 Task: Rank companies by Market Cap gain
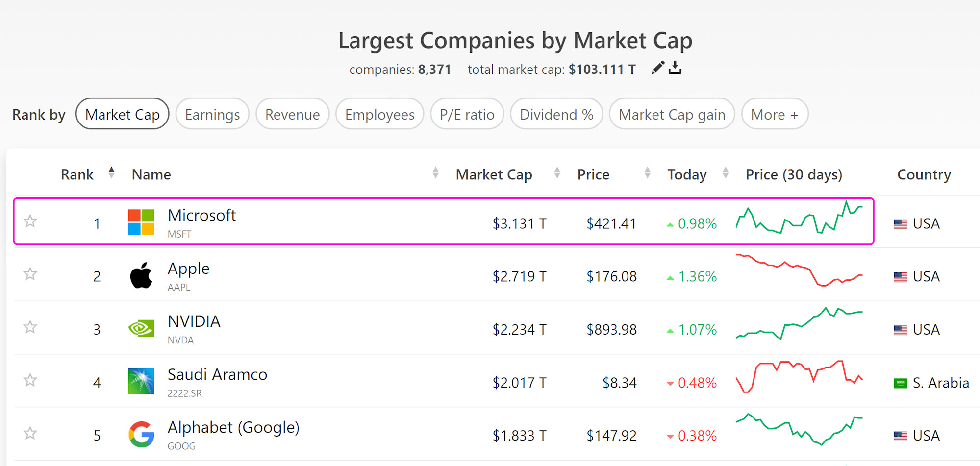click(x=672, y=114)
